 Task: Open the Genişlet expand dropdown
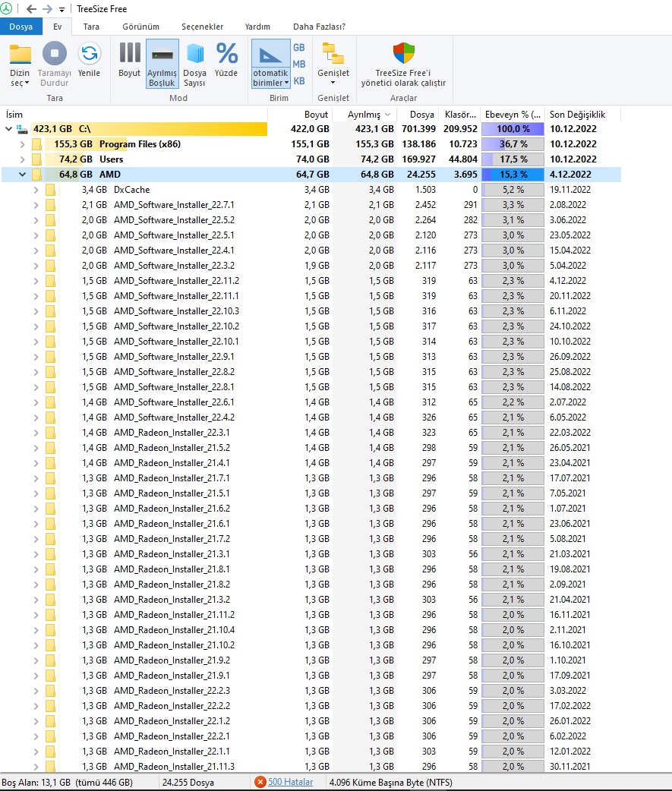pos(333,65)
